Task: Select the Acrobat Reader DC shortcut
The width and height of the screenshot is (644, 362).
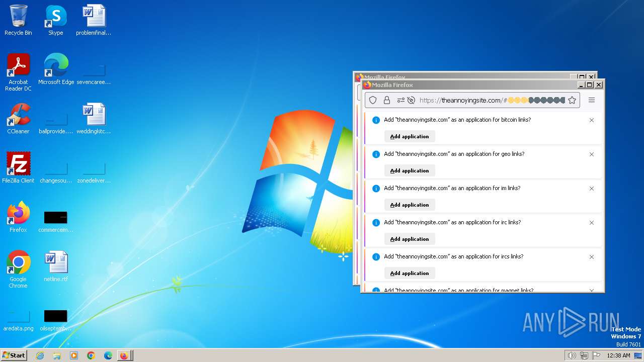Action: click(18, 72)
